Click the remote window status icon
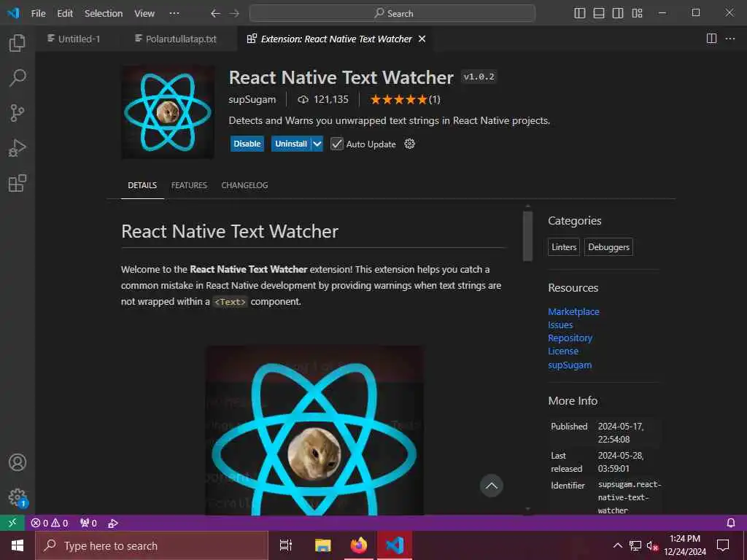The height and width of the screenshot is (560, 747). pyautogui.click(x=12, y=523)
